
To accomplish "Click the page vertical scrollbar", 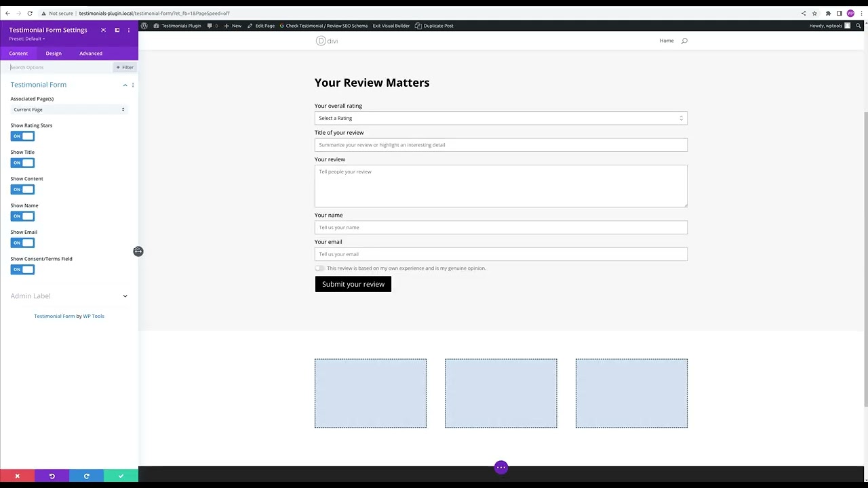I will pyautogui.click(x=865, y=258).
